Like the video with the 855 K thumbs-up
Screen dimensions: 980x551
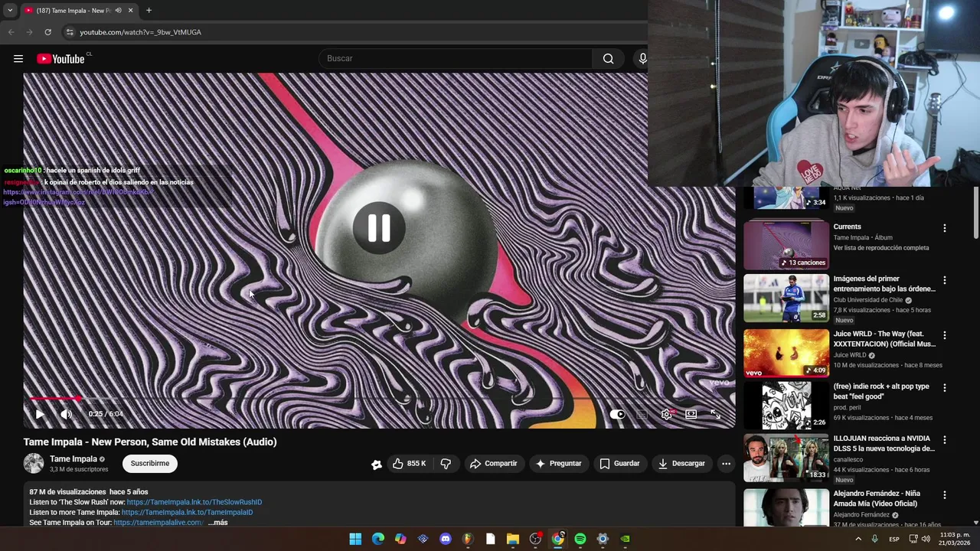coord(410,463)
